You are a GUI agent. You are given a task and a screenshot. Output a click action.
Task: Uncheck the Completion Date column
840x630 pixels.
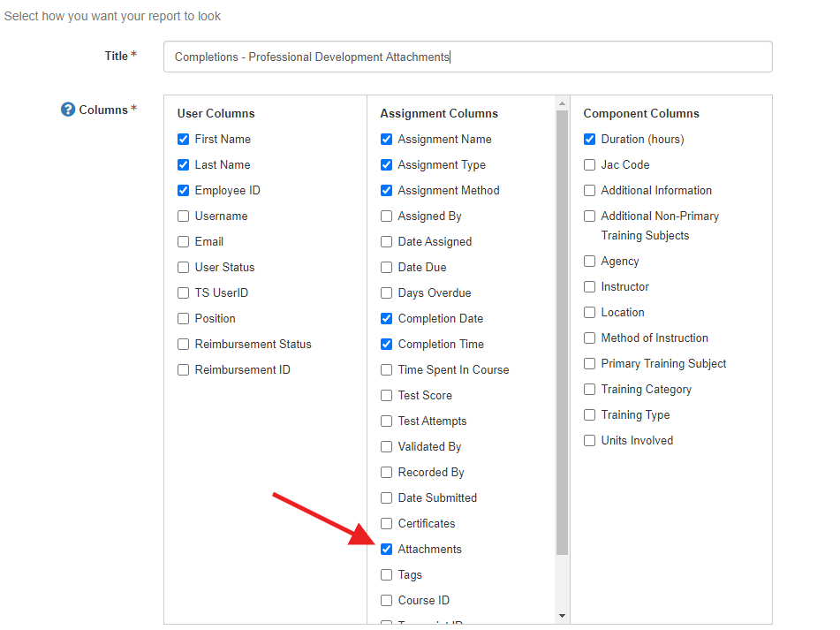[386, 318]
